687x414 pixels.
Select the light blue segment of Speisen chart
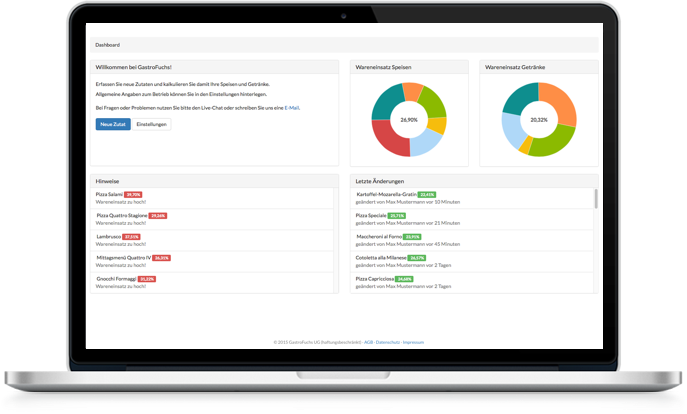(426, 144)
